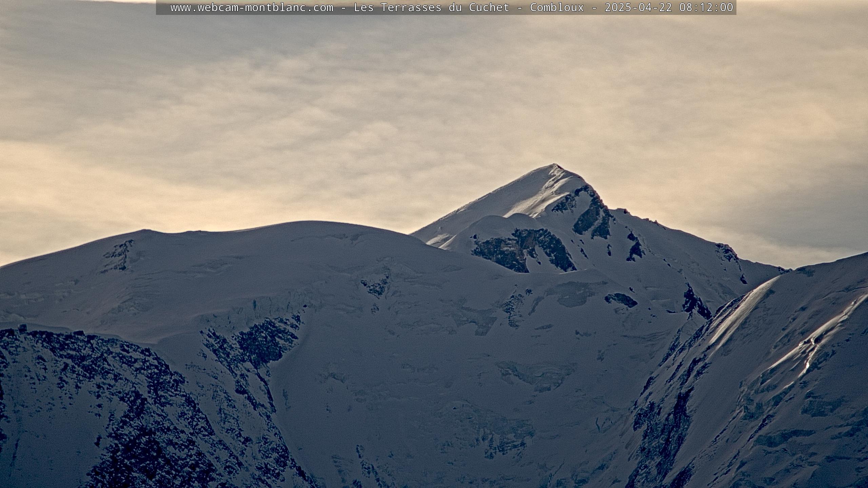868x488 pixels.
Task: Click the 'Combloux' location text
Action: [557, 7]
